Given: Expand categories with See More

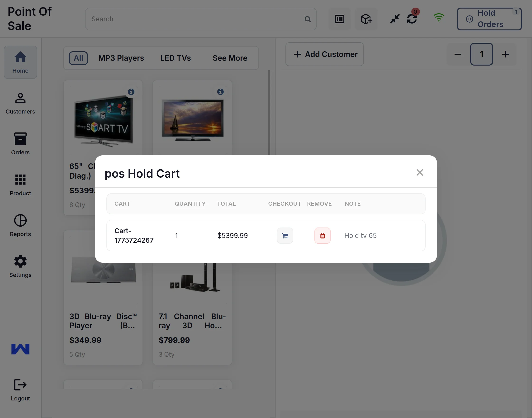Looking at the screenshot, I should (229, 58).
